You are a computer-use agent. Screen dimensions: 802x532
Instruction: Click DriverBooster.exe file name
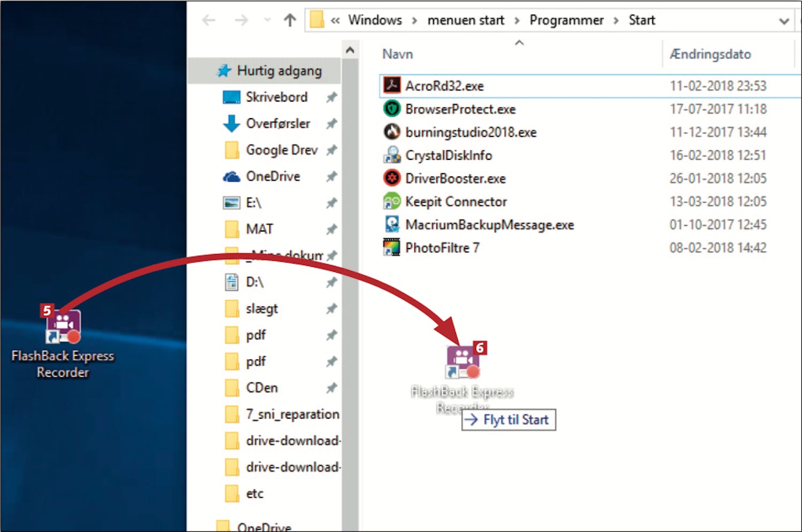tap(456, 179)
